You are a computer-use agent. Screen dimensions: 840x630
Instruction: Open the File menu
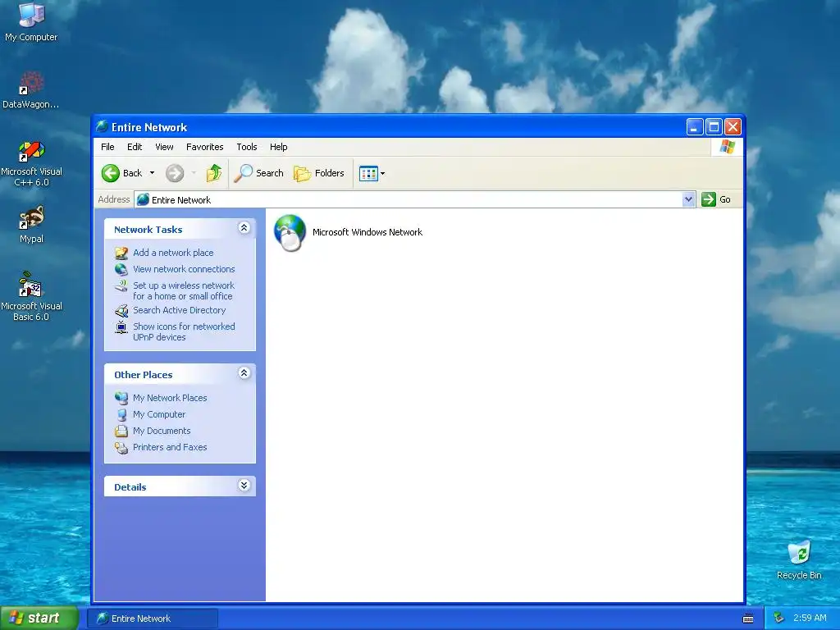[x=107, y=147]
